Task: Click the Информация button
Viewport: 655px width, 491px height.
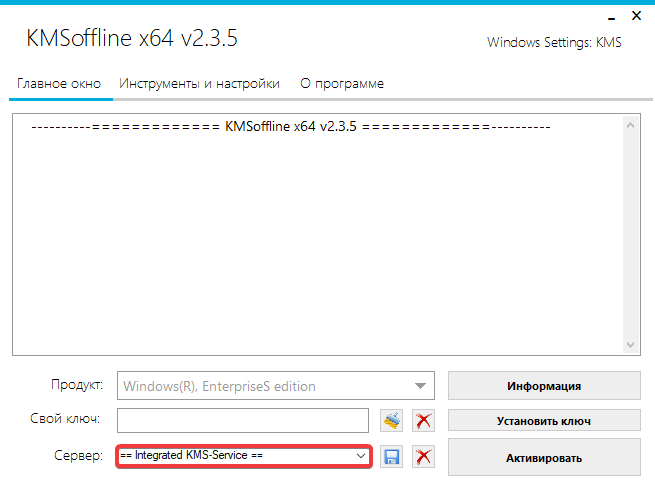Action: 544,386
